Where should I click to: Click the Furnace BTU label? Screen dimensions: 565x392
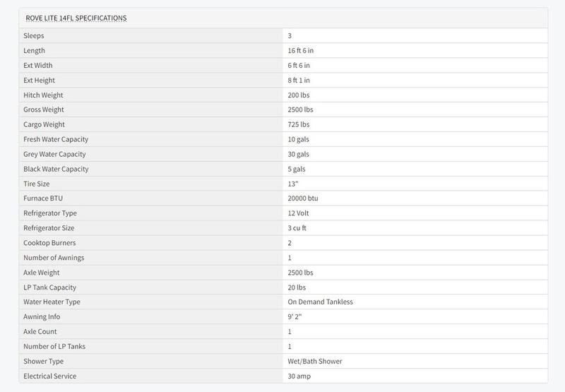click(43, 198)
